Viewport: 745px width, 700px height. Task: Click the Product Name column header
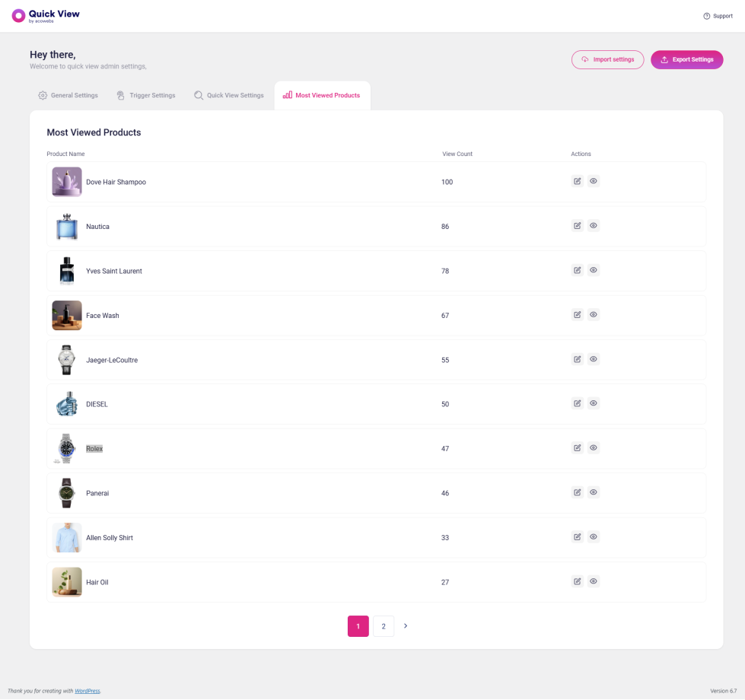[65, 154]
